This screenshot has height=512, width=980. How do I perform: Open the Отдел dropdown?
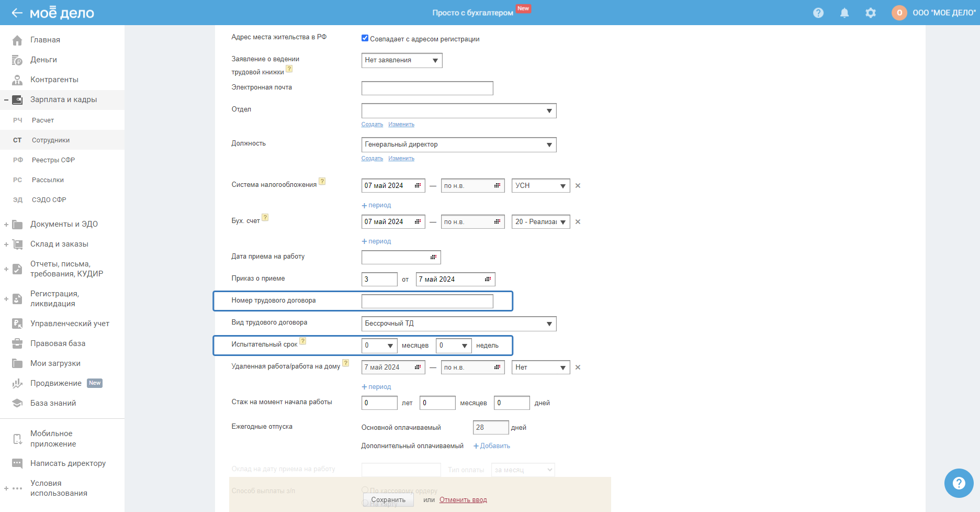(459, 111)
